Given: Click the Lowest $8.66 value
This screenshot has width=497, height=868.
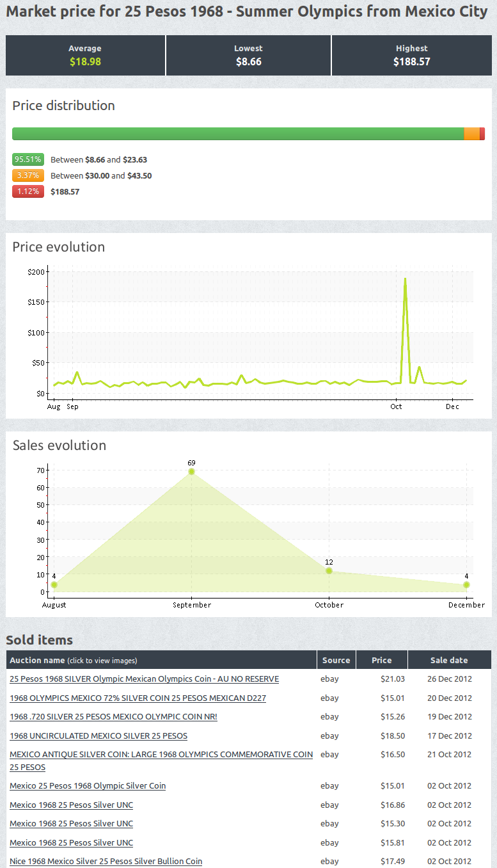Looking at the screenshot, I should coord(248,62).
